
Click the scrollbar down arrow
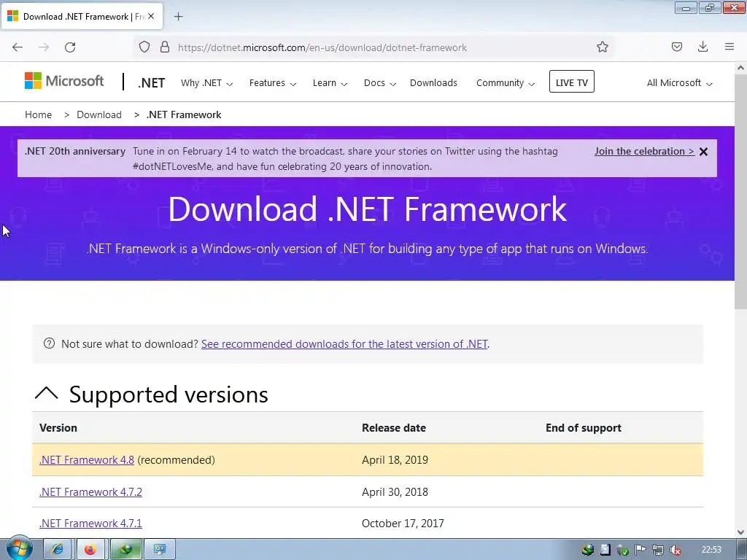(x=740, y=532)
